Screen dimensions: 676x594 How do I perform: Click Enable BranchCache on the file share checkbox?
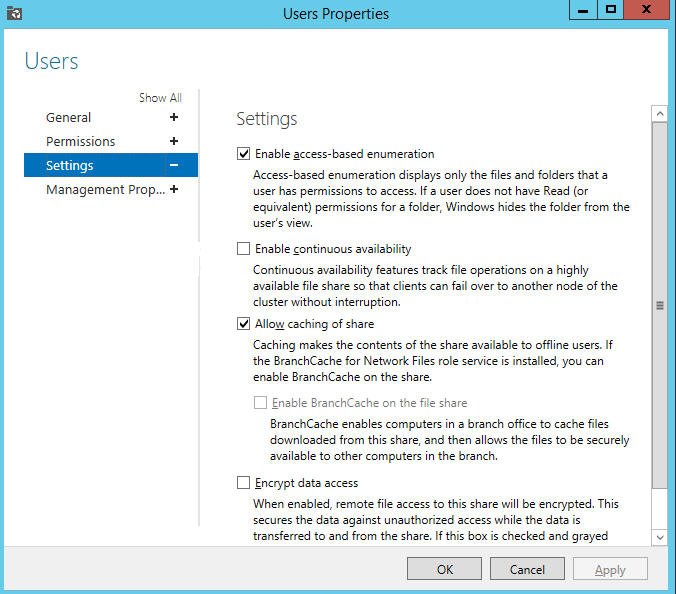coord(261,403)
